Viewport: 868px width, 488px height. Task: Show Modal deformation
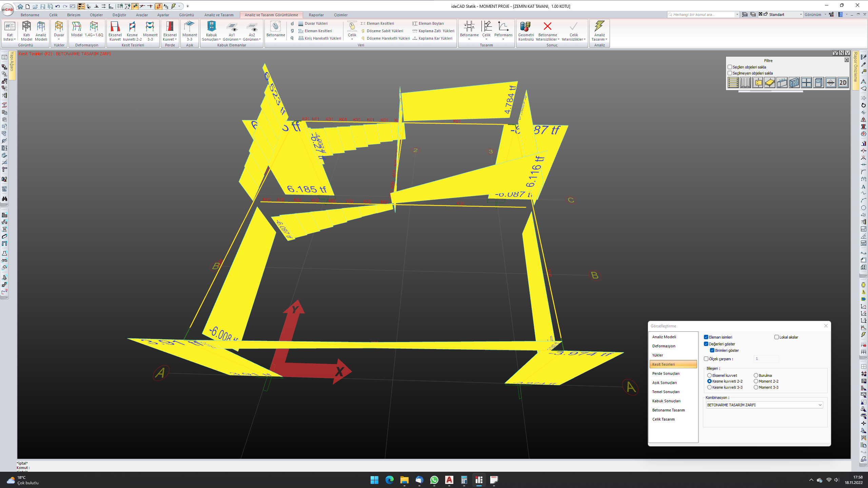tap(77, 29)
